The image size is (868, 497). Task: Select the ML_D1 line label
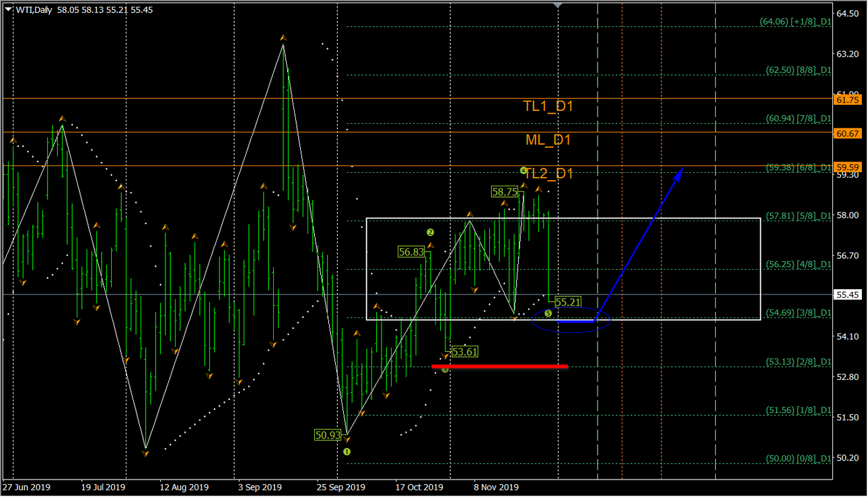tap(548, 140)
